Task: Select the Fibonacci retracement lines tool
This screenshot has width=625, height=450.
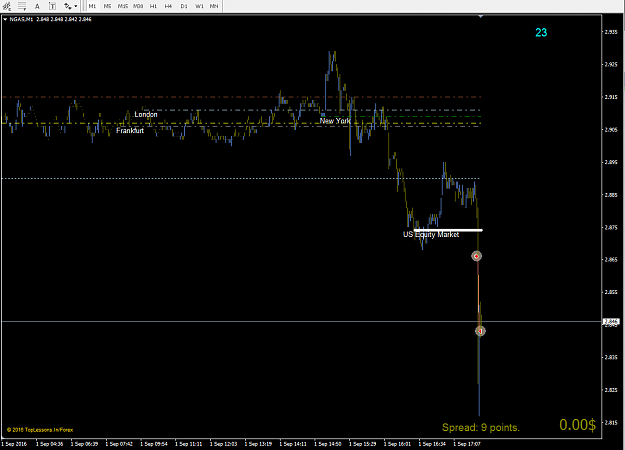Action: pyautogui.click(x=22, y=6)
